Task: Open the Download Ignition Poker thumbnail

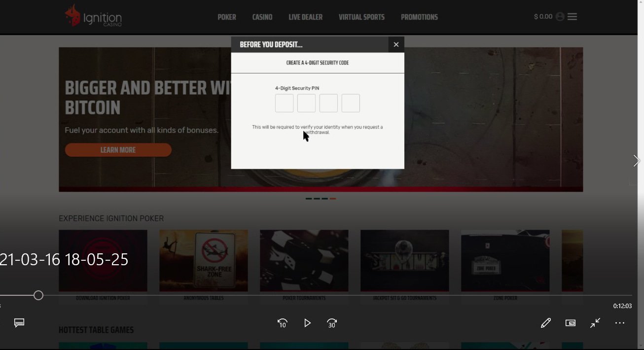Action: click(x=103, y=260)
